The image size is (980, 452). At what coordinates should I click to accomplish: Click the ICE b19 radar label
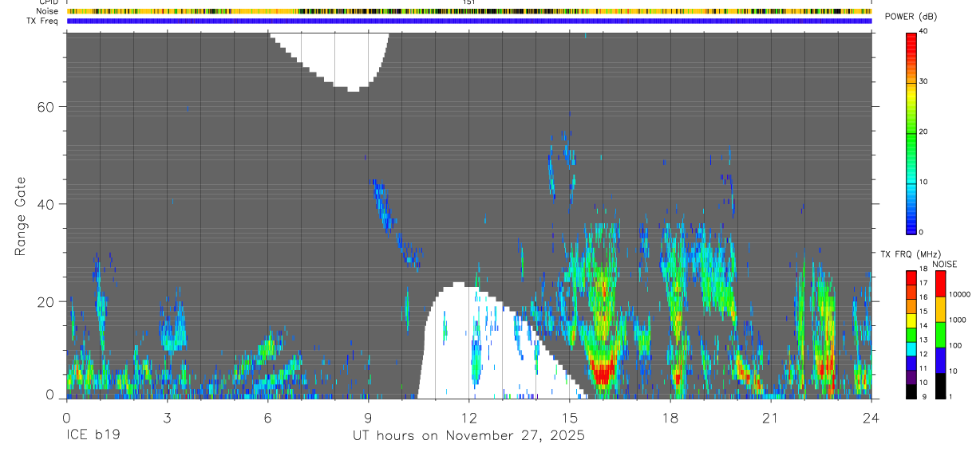[93, 436]
